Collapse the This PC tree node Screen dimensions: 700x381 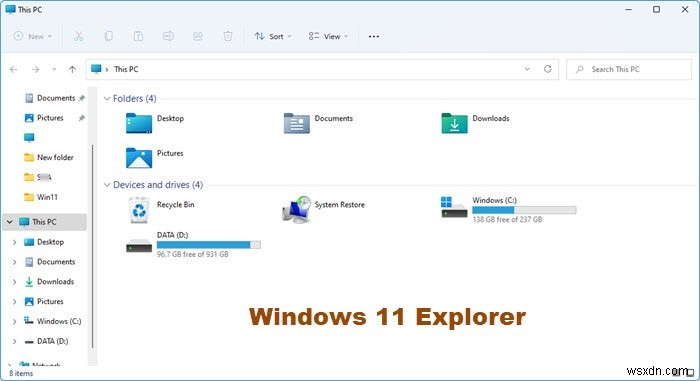click(9, 222)
